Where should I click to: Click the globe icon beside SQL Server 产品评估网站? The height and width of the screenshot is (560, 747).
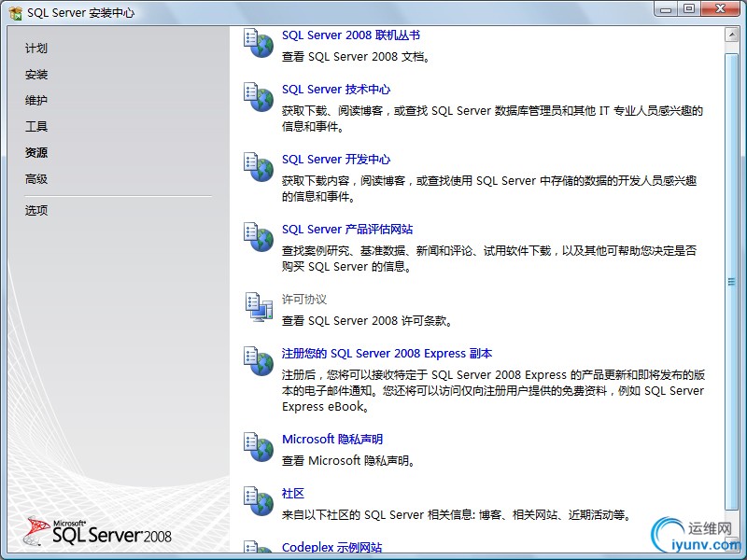pyautogui.click(x=259, y=237)
